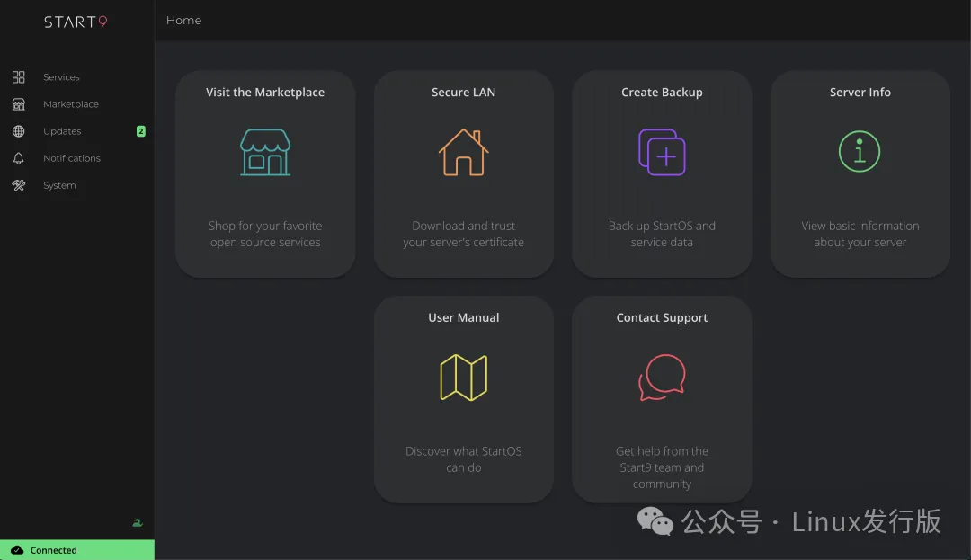Image resolution: width=971 pixels, height=560 pixels.
Task: Click "Discover what StartOS can do" text
Action: click(x=463, y=459)
